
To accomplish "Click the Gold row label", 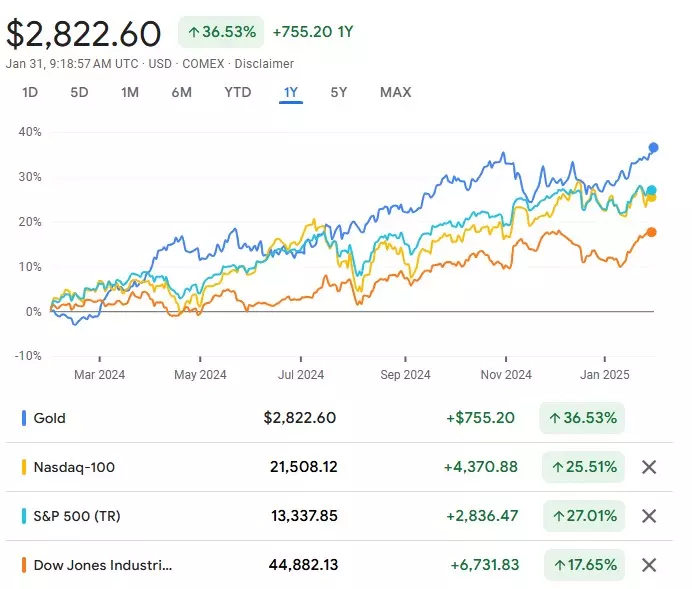I will coord(50,418).
